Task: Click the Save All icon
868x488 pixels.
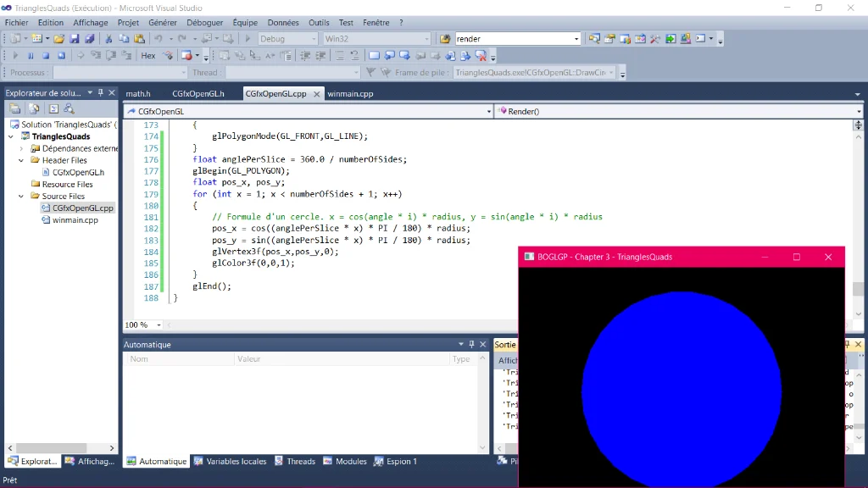Action: (x=89, y=39)
